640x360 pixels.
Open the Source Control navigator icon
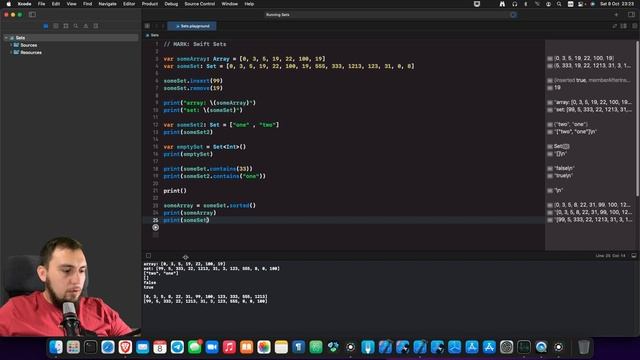click(x=56, y=26)
